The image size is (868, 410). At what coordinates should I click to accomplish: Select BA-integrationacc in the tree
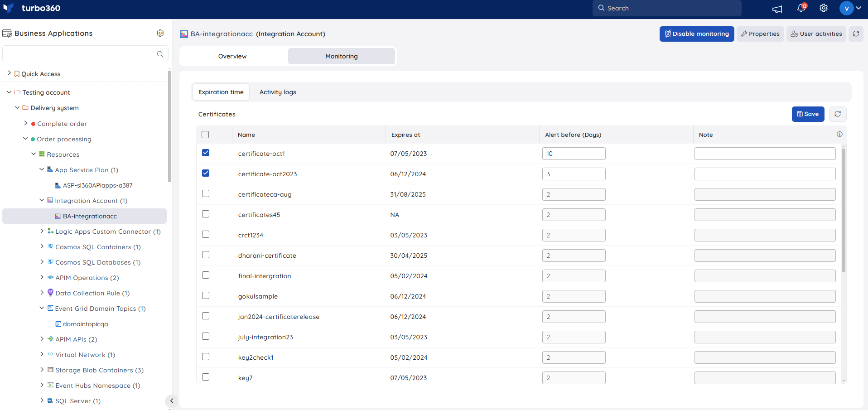85,216
